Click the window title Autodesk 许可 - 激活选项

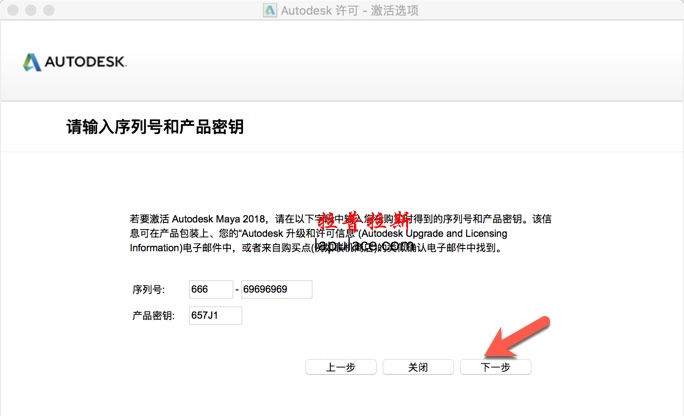tap(349, 10)
